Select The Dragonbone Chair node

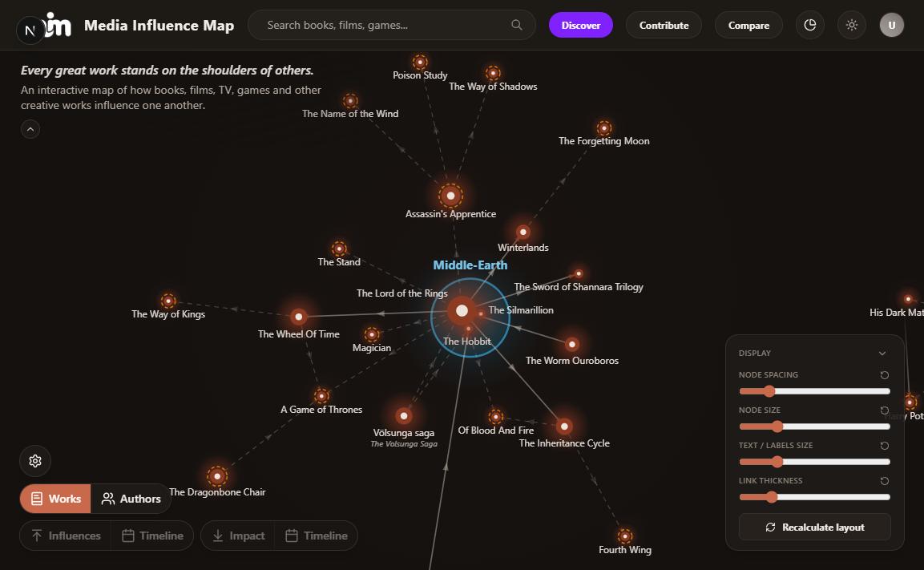(217, 476)
